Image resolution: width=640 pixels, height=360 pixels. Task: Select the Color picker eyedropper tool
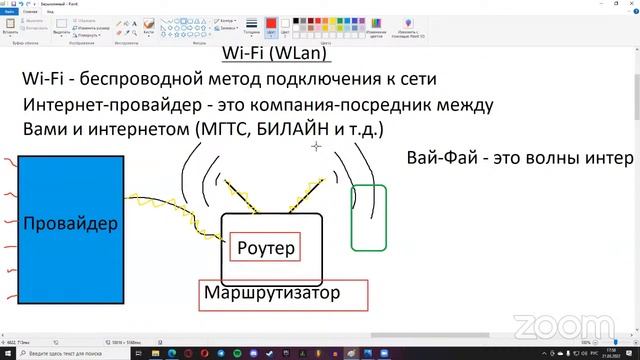pos(127,33)
